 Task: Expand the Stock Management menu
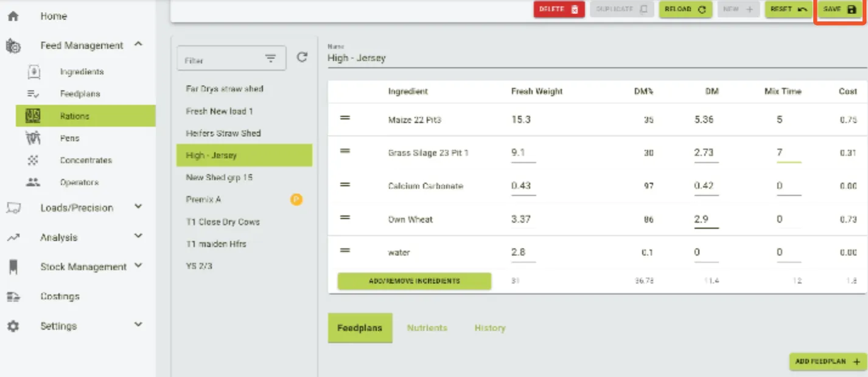click(x=138, y=266)
